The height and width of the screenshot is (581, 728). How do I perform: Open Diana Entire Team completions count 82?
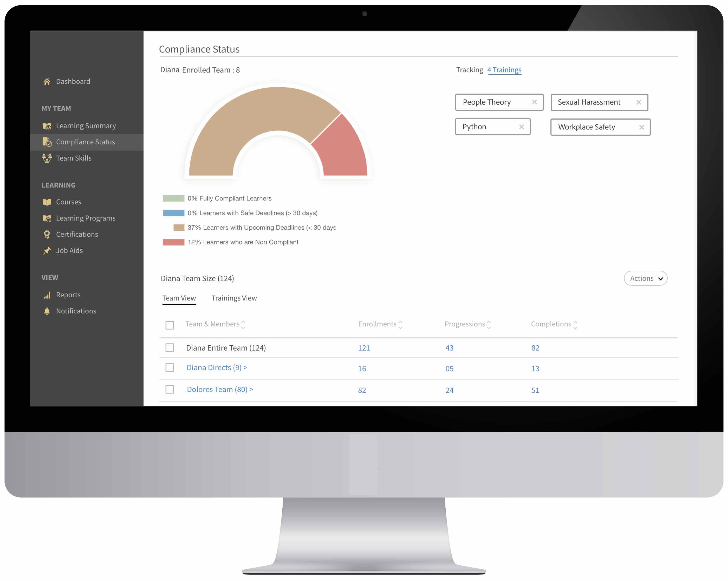pyautogui.click(x=535, y=348)
